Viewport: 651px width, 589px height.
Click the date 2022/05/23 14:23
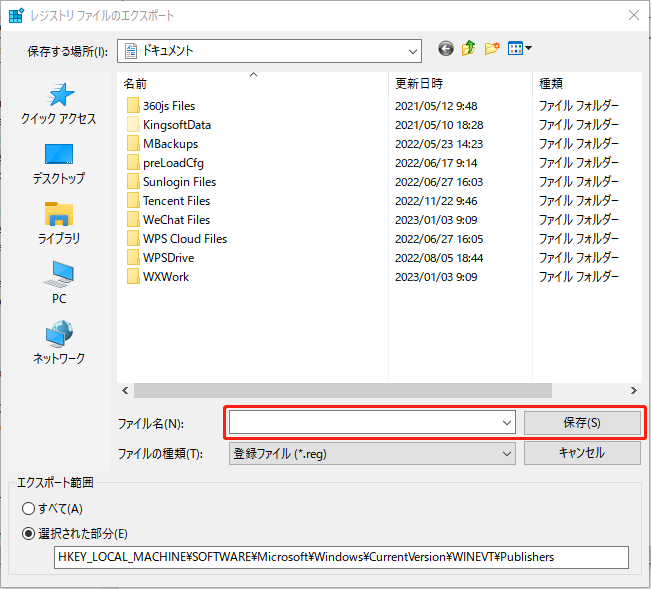[439, 144]
